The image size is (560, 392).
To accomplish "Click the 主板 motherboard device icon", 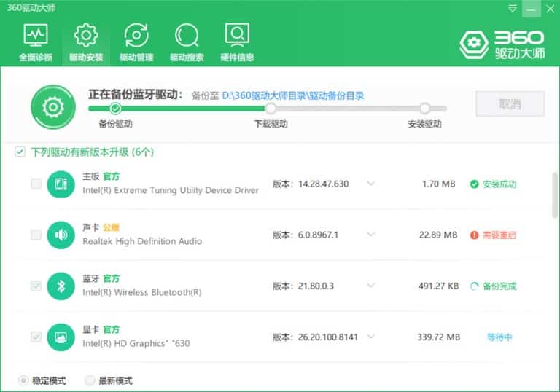I will [x=61, y=184].
